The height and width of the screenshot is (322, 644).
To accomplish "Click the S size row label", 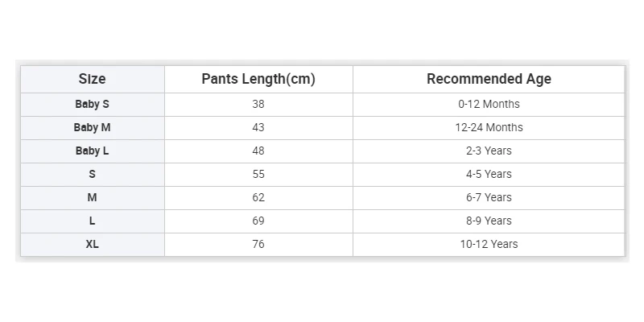I will pyautogui.click(x=93, y=174).
